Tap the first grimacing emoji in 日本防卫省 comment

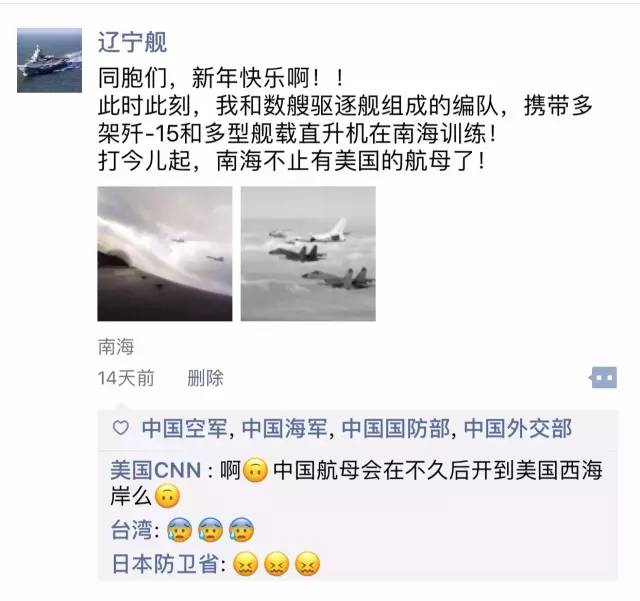point(245,564)
